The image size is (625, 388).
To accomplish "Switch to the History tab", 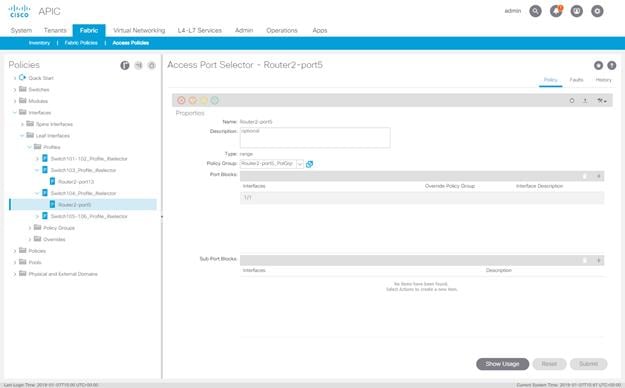I will 603,80.
